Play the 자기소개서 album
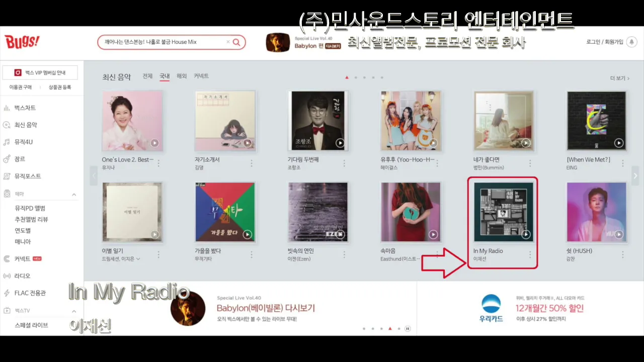 (x=247, y=143)
